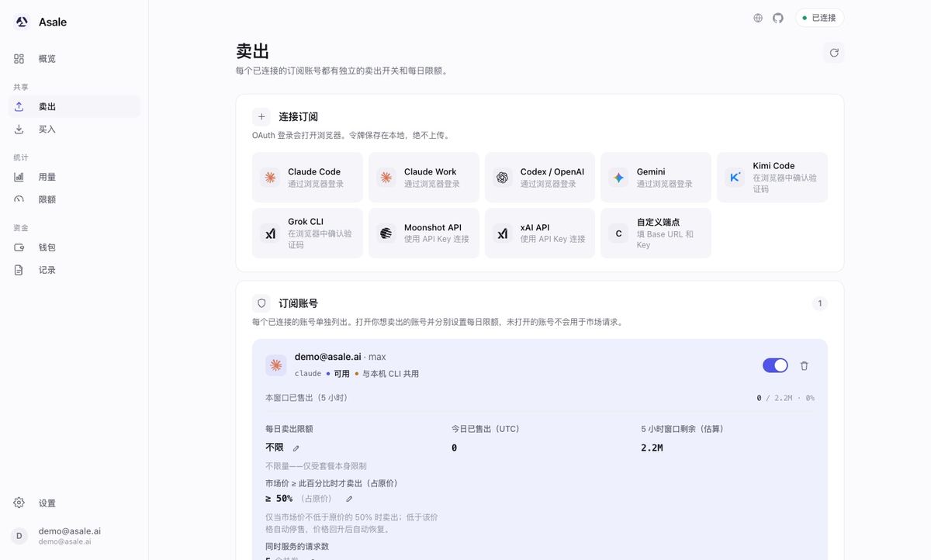Click the D avatar circle in sidebar
This screenshot has width=931, height=560.
click(19, 536)
